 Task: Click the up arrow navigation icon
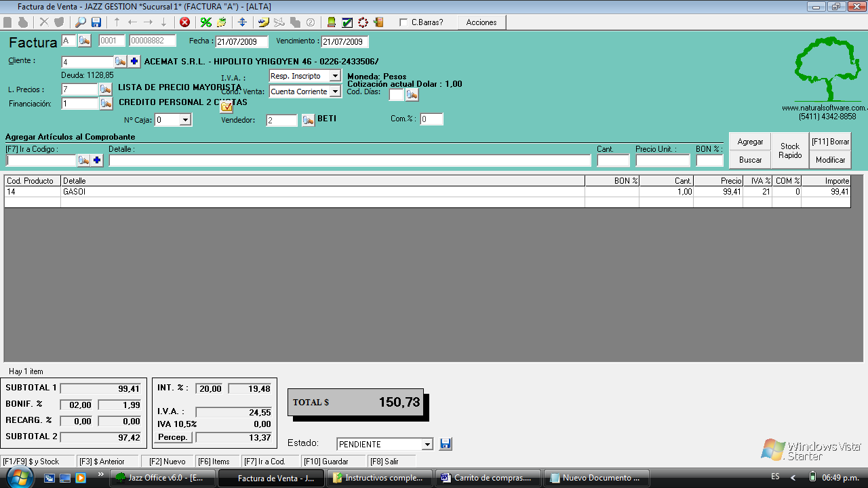click(117, 22)
